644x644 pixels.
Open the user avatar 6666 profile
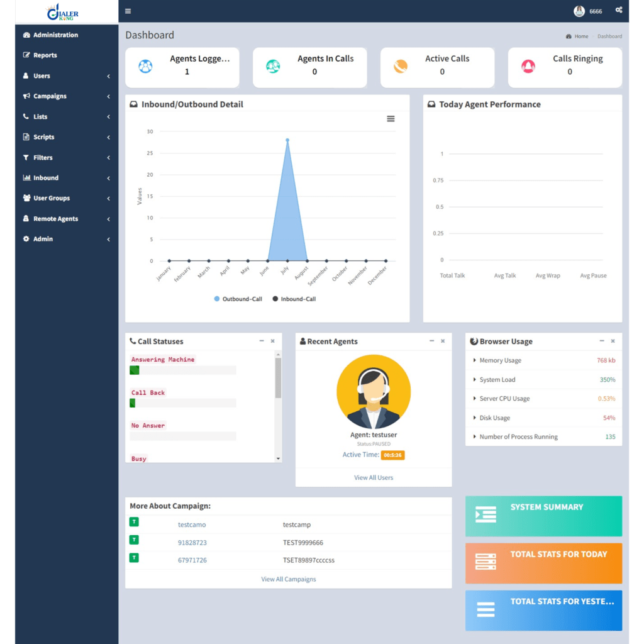click(588, 11)
